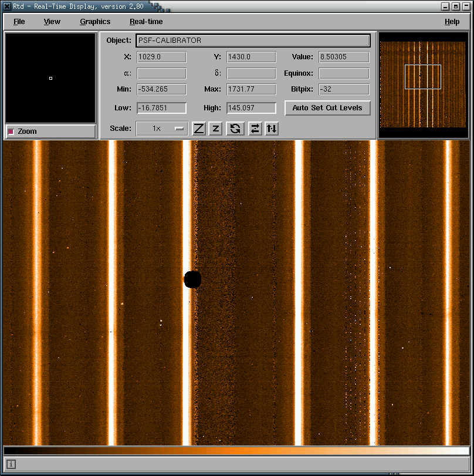This screenshot has width=474, height=476.
Task: Click the Low cut level field
Action: 161,108
